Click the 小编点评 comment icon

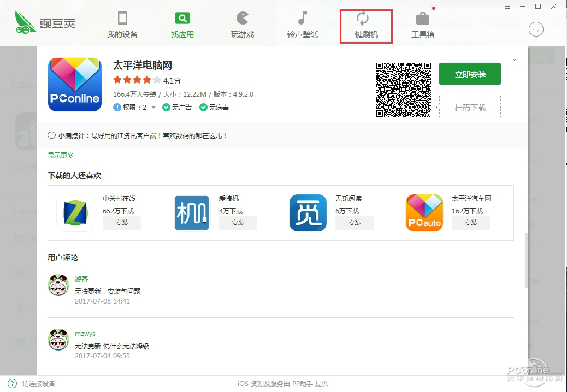(51, 136)
